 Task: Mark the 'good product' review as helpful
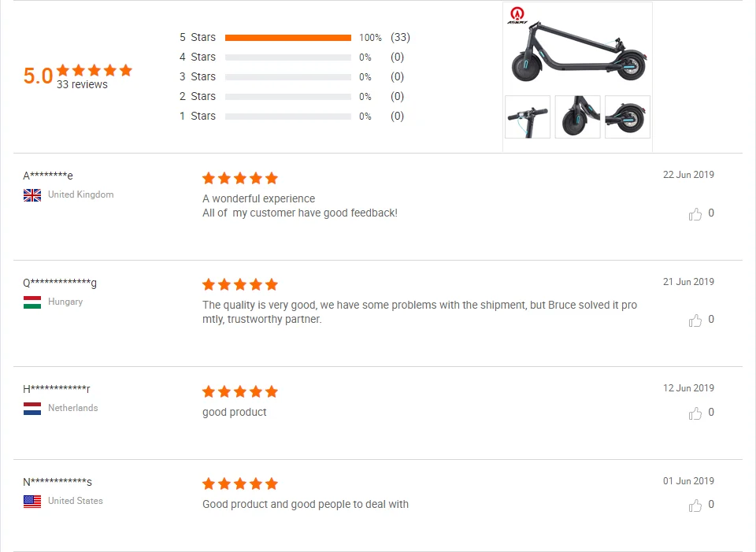click(x=695, y=413)
